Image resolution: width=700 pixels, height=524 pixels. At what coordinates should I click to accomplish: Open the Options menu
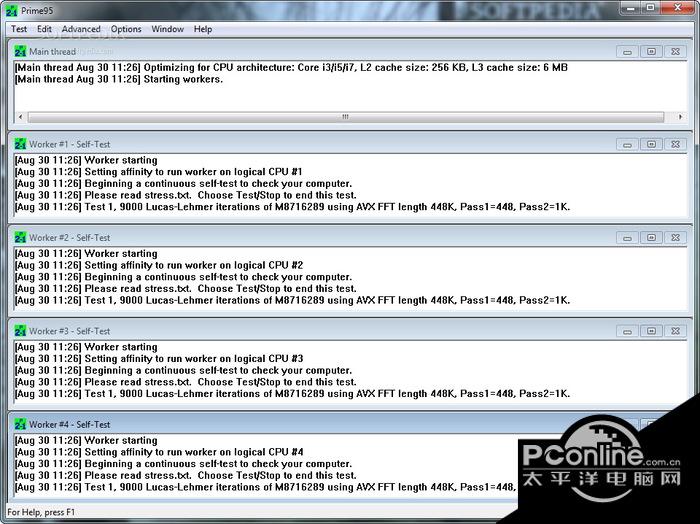pyautogui.click(x=126, y=29)
